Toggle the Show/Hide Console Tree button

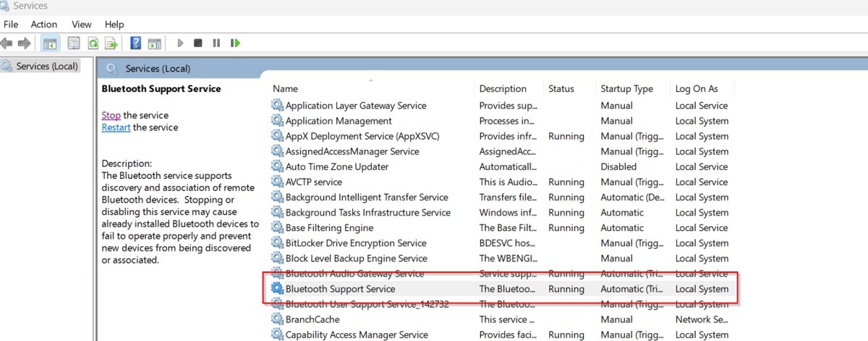click(50, 43)
